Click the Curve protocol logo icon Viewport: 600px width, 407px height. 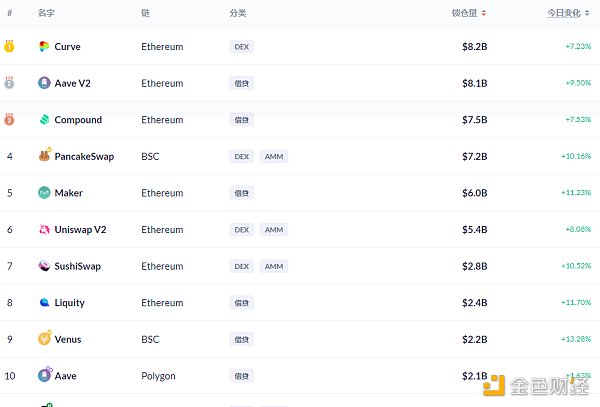44,47
